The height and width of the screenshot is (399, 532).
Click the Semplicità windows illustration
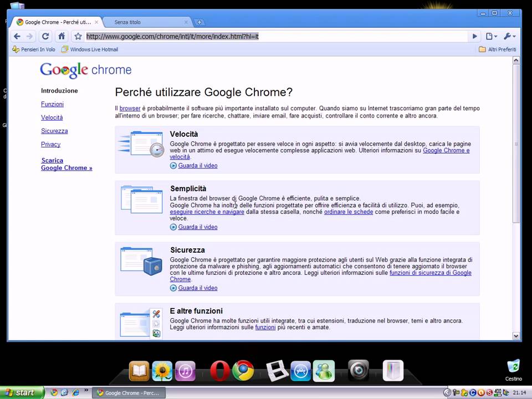pyautogui.click(x=142, y=199)
